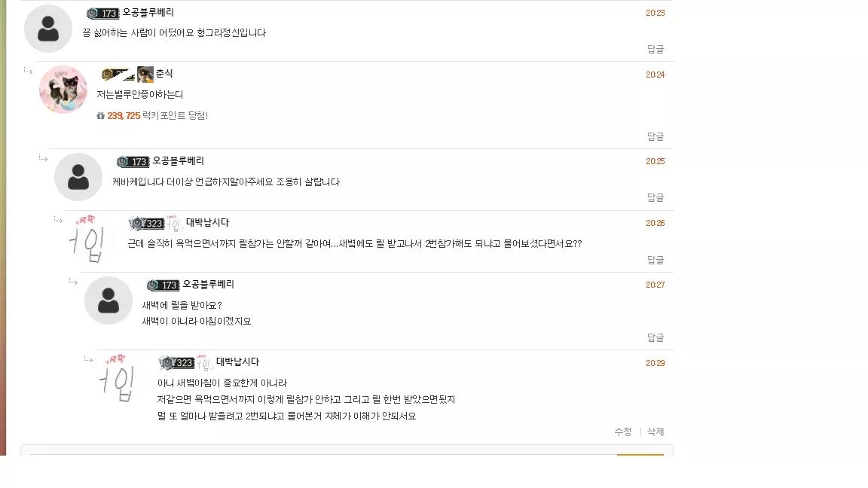Open the 오공블루베리 username on the 20:27 comment
This screenshot has width=868, height=488.
tap(208, 285)
